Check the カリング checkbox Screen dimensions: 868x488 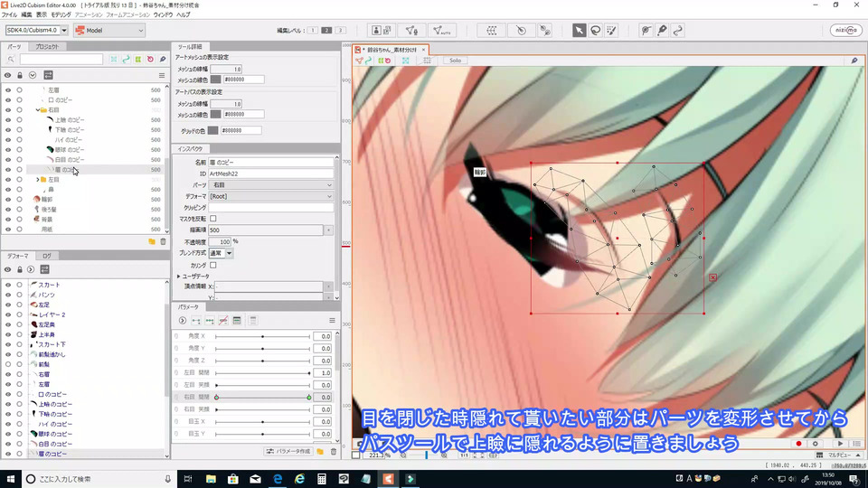point(213,265)
